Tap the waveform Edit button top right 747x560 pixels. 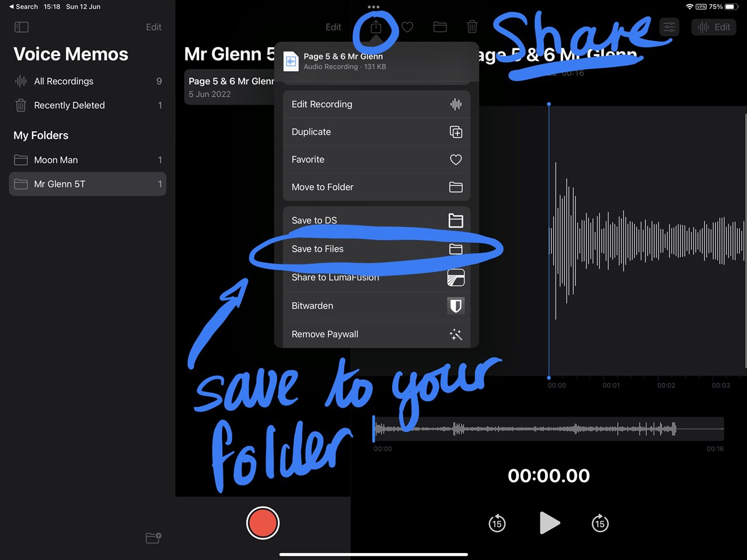714,27
